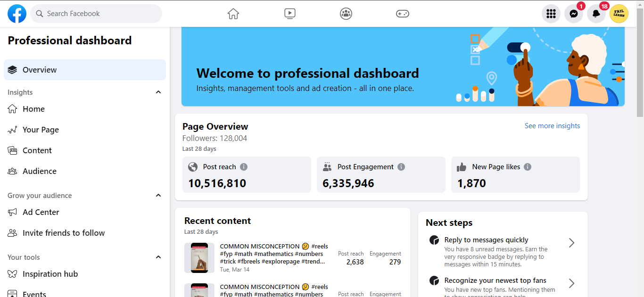Click the thumbs-up icon beside New Page likes
The width and height of the screenshot is (644, 297).
pyautogui.click(x=462, y=167)
